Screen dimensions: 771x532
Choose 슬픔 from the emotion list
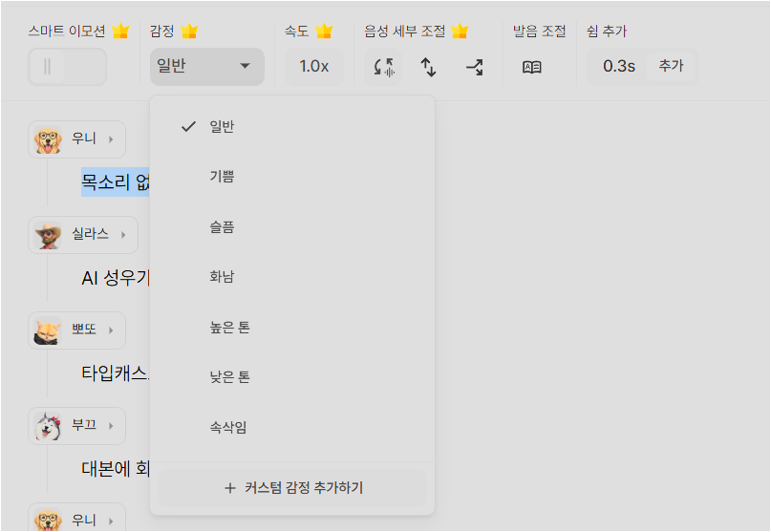coord(222,227)
